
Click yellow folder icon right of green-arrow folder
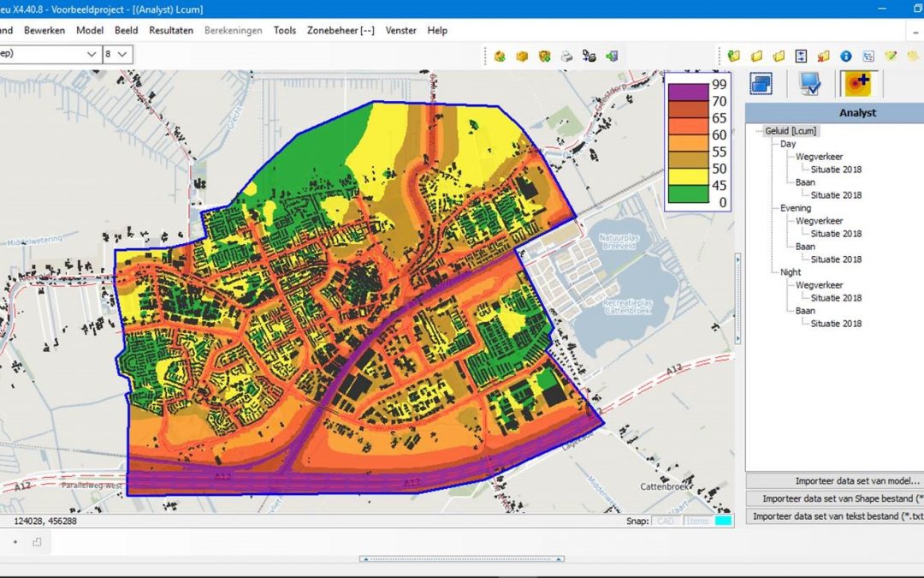click(756, 56)
